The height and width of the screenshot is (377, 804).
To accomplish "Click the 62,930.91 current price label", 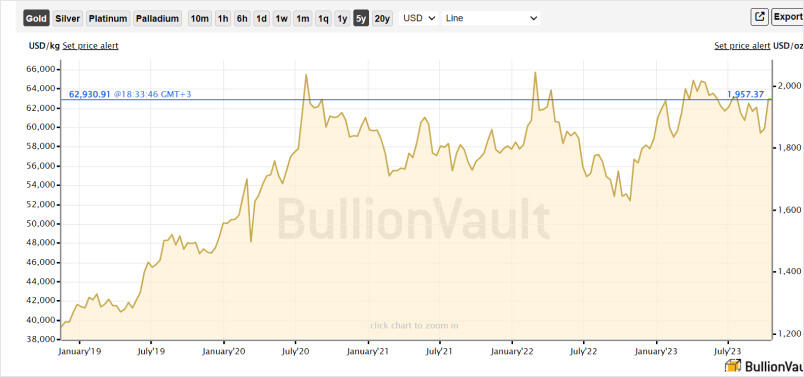I will tap(89, 94).
